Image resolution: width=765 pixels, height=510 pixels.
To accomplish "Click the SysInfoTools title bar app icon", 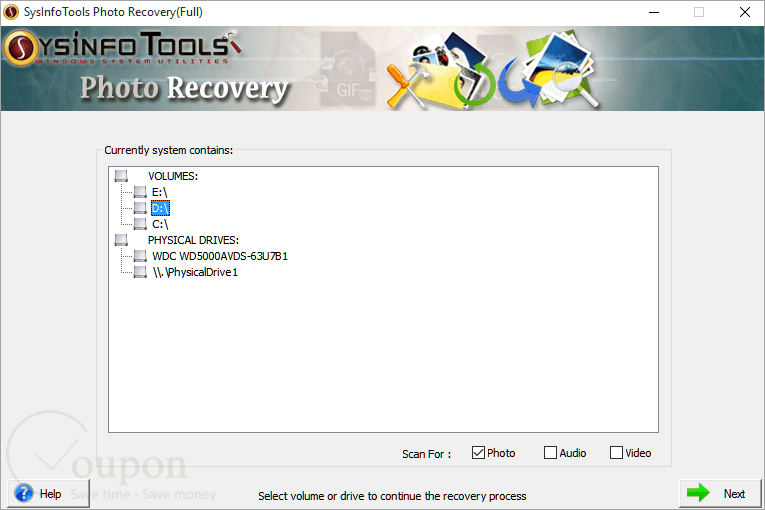I will point(11,12).
